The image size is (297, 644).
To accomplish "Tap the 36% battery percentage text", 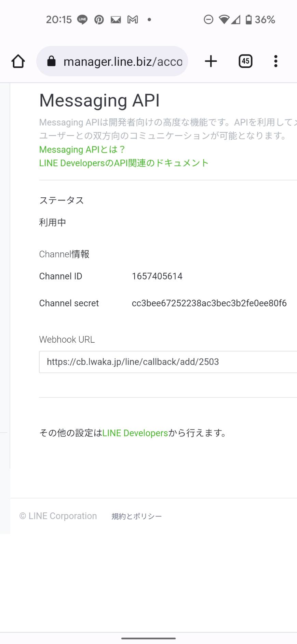I will [265, 20].
